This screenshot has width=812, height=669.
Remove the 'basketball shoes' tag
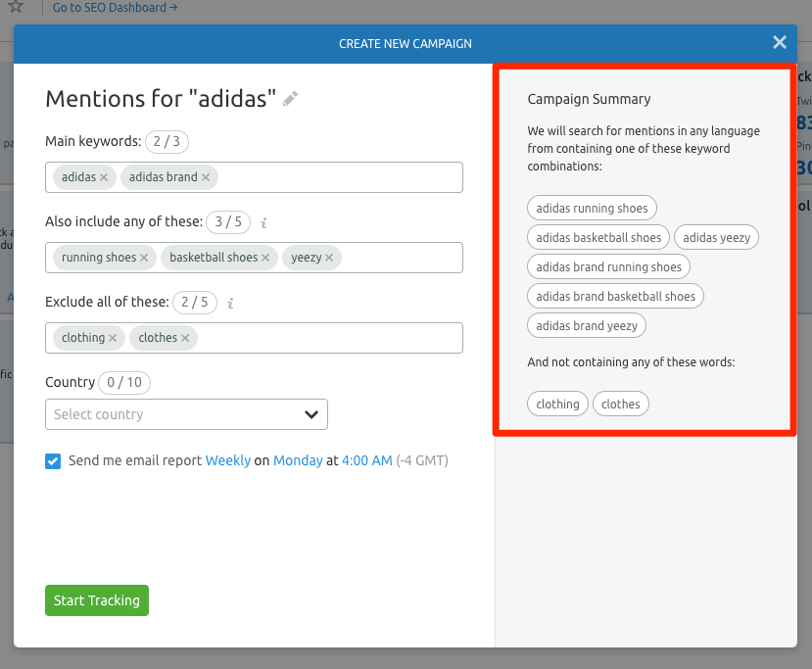265,258
